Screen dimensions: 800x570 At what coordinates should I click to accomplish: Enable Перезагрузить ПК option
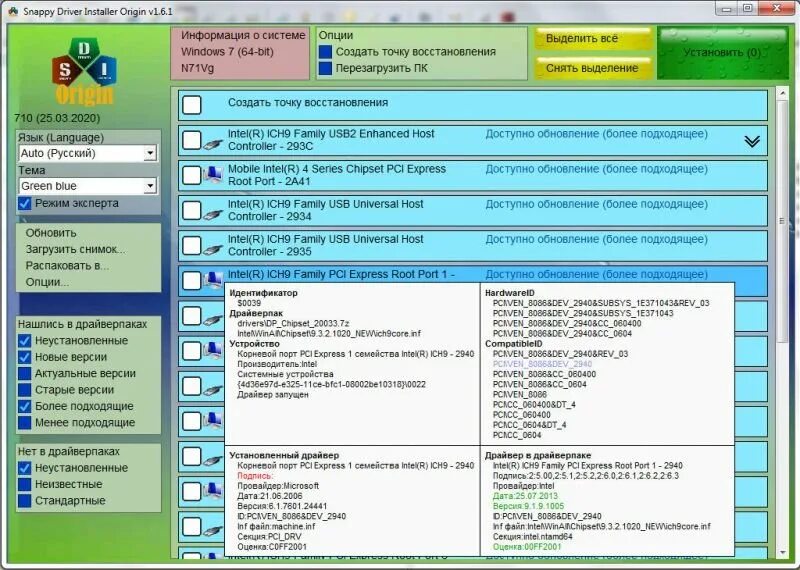pyautogui.click(x=325, y=68)
